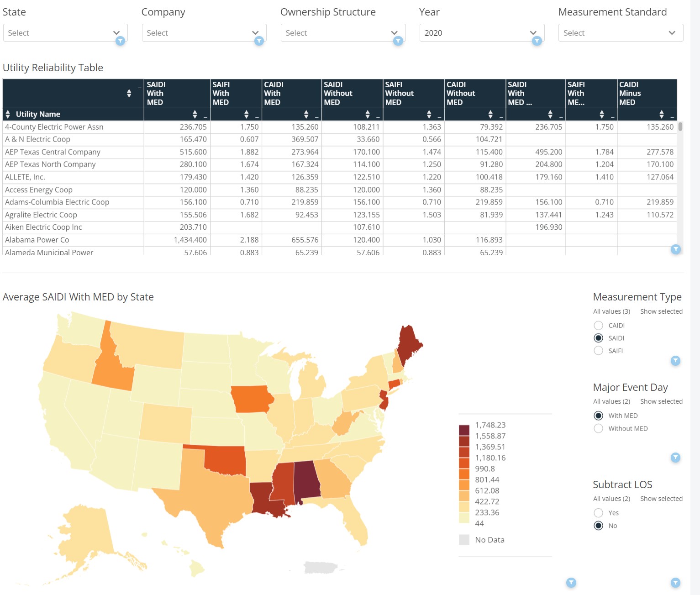Click the 1,748.23 legend color swatch

tap(464, 430)
